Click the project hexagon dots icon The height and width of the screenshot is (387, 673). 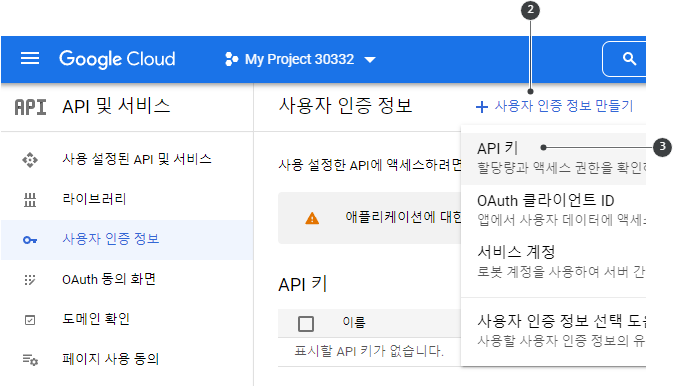[231, 59]
